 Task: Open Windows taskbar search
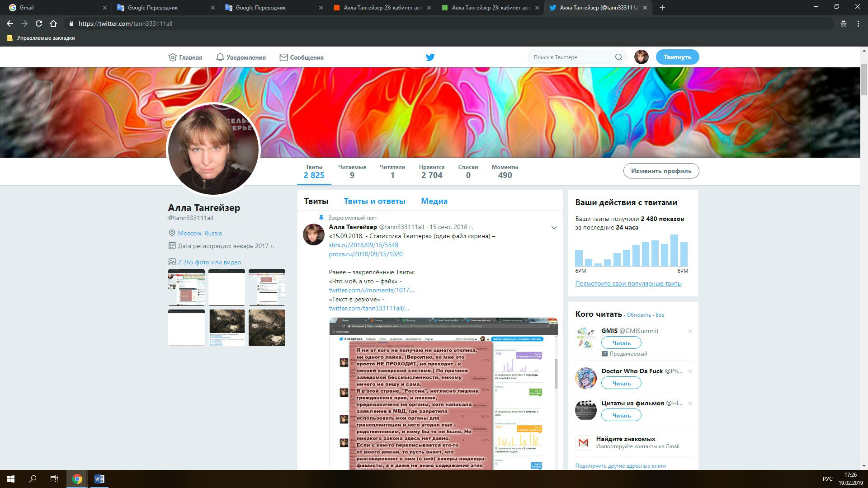pos(33,479)
